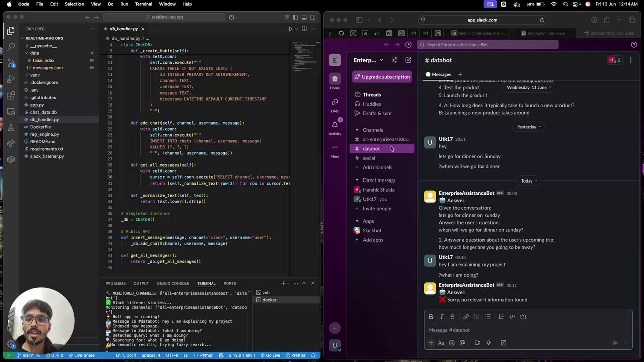This screenshot has height=362, width=644.
Task: Open the Terminal menu in menu bar
Action: [x=143, y=4]
